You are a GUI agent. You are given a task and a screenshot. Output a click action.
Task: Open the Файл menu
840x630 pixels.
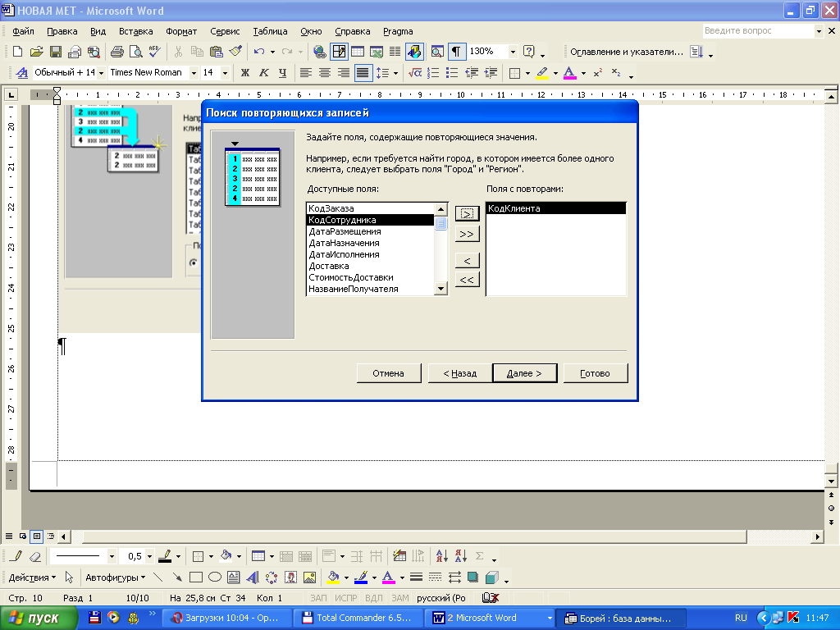[23, 31]
